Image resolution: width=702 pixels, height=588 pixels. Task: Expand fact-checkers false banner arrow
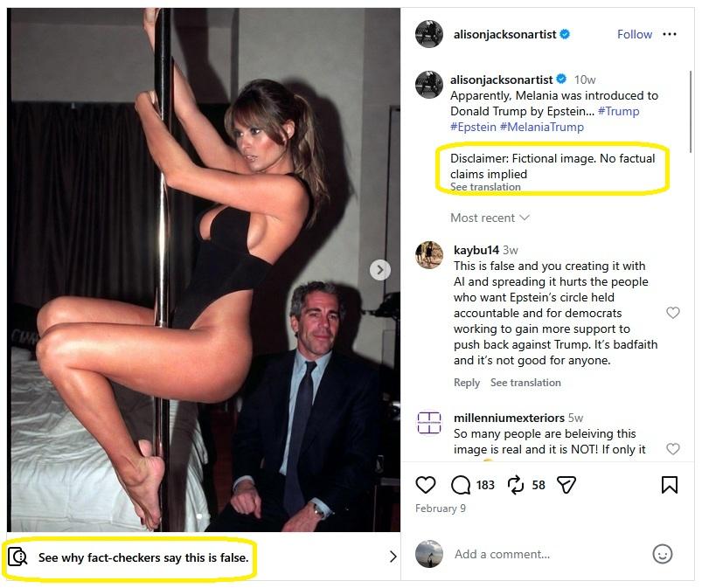coord(393,557)
